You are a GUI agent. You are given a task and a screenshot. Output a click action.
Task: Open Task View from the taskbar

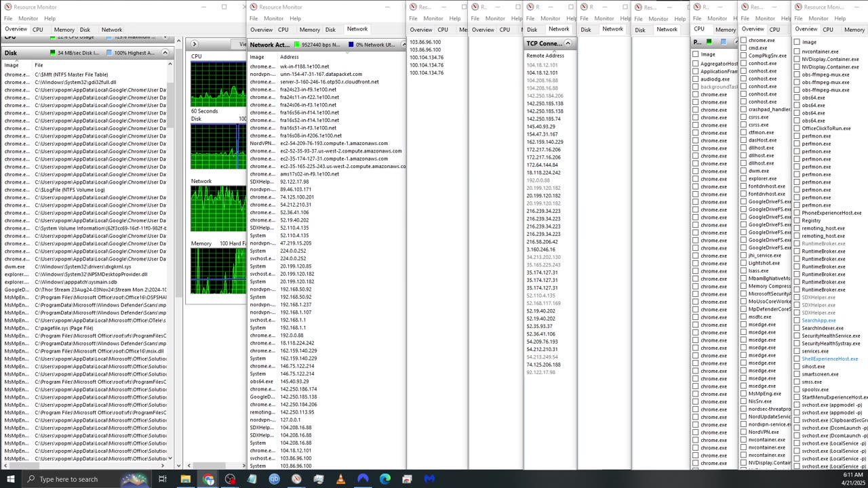163,479
